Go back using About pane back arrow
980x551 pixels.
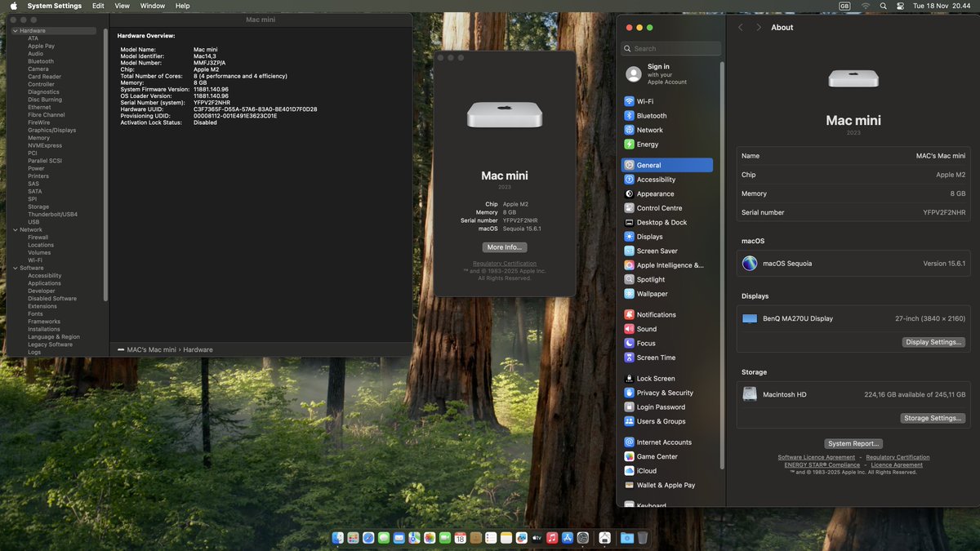[x=741, y=27]
